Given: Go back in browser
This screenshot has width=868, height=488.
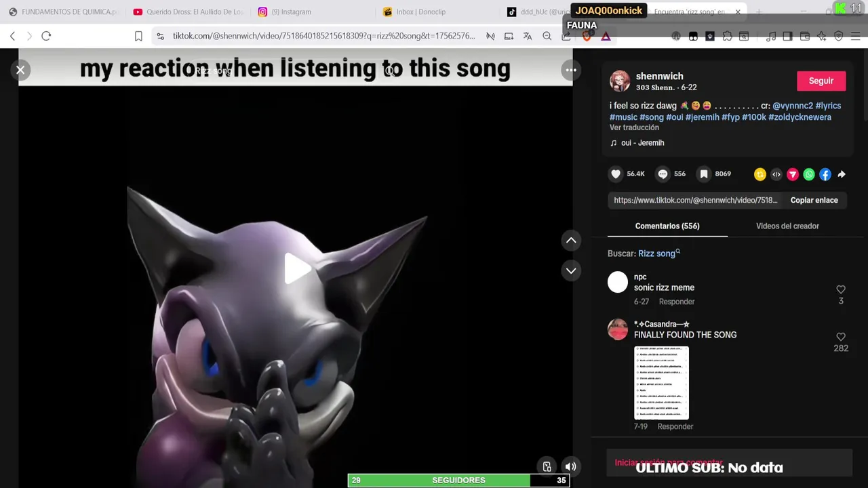Looking at the screenshot, I should [12, 36].
